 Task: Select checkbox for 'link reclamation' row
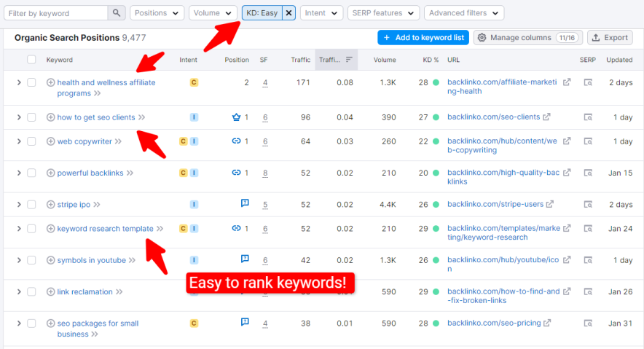[x=31, y=292]
